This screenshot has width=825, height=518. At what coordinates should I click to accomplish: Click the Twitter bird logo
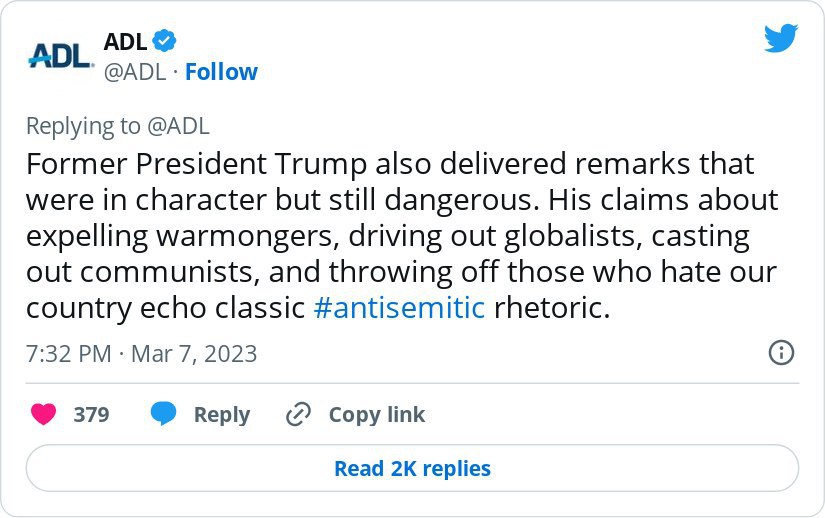point(781,39)
